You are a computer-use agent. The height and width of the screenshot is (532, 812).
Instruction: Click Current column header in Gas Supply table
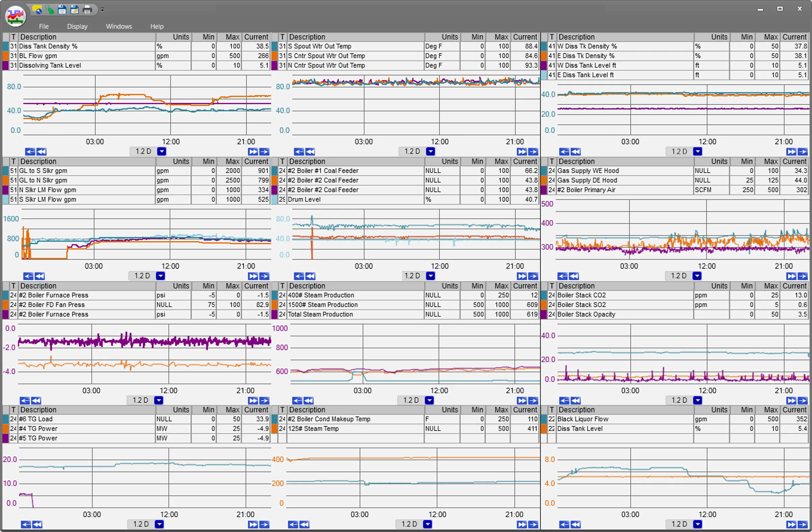coord(794,161)
